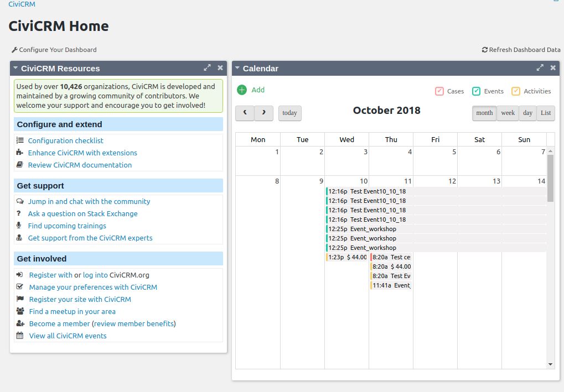Click the calendar's vertical scrollbar thumb
Image resolution: width=564 pixels, height=392 pixels.
[550, 178]
